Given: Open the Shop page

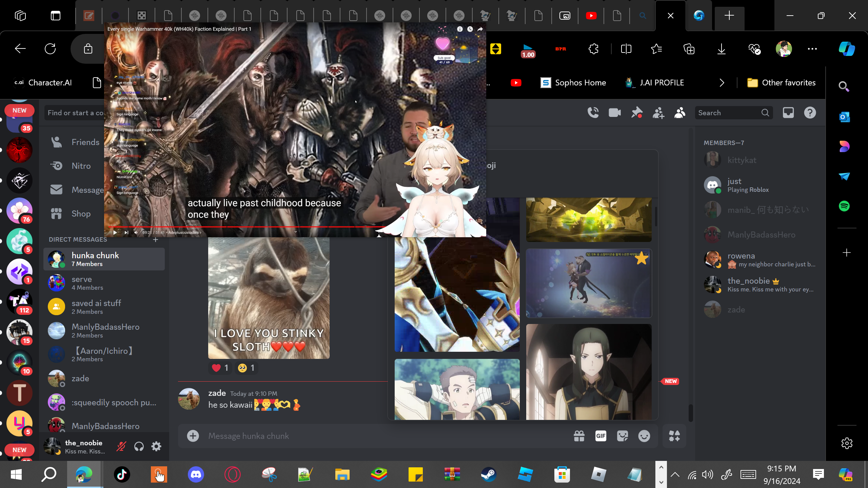Looking at the screenshot, I should pyautogui.click(x=75, y=214).
